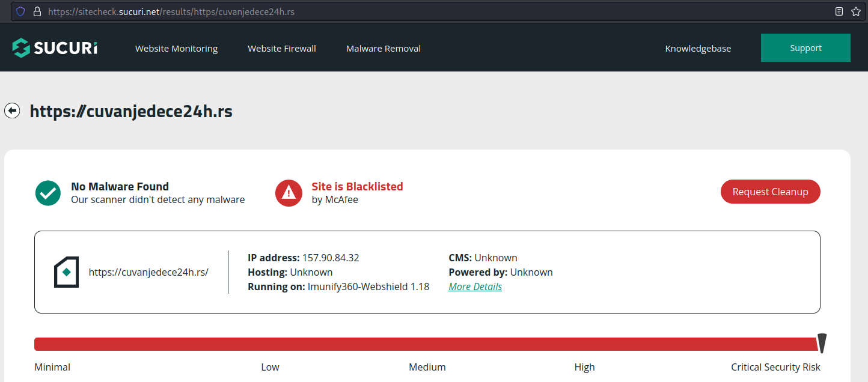Open the More Details link
868x382 pixels.
pos(475,286)
